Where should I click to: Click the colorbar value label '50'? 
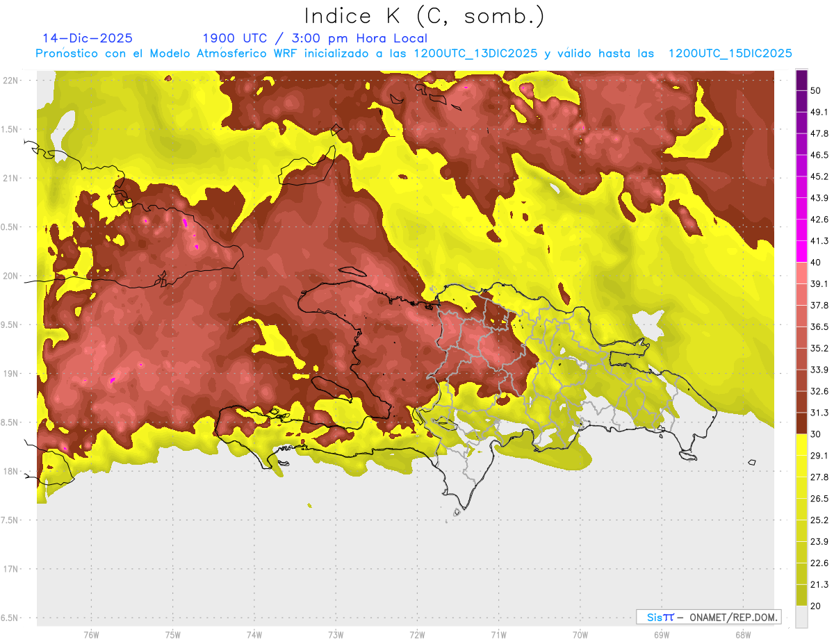click(817, 90)
